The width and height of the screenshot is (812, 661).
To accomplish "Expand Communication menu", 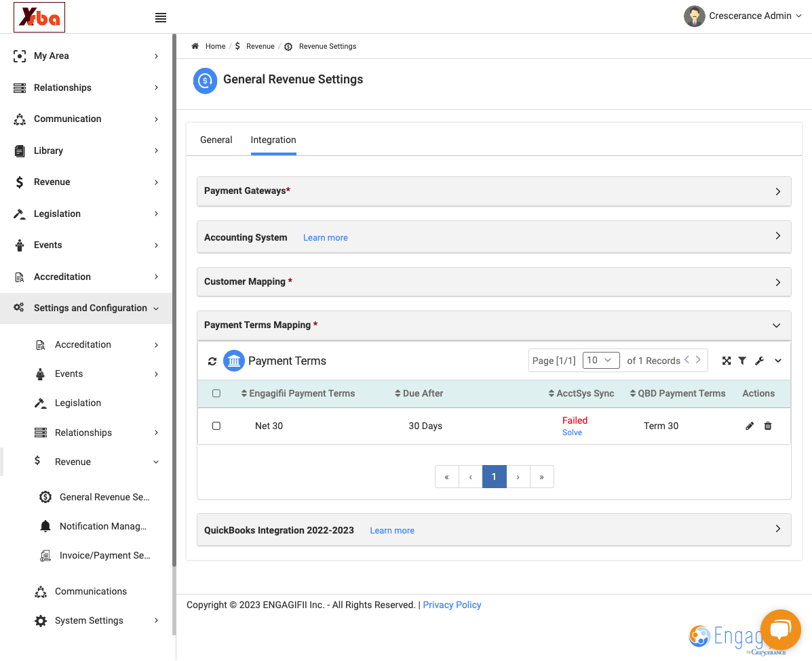I will click(x=86, y=119).
